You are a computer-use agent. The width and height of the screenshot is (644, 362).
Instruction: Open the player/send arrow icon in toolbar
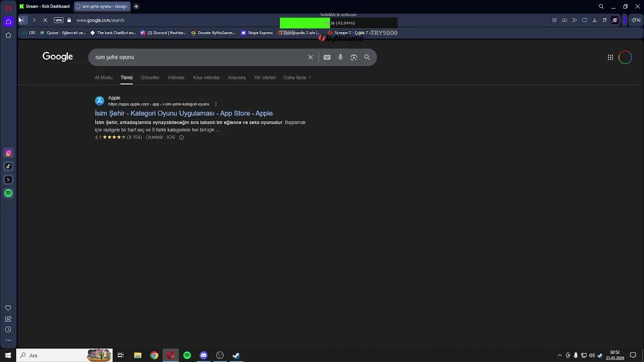575,20
